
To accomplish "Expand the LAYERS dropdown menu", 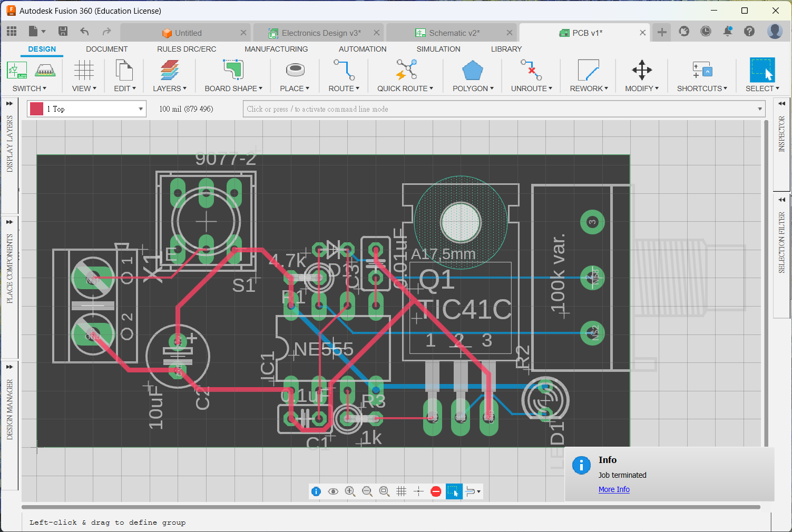I will point(170,88).
